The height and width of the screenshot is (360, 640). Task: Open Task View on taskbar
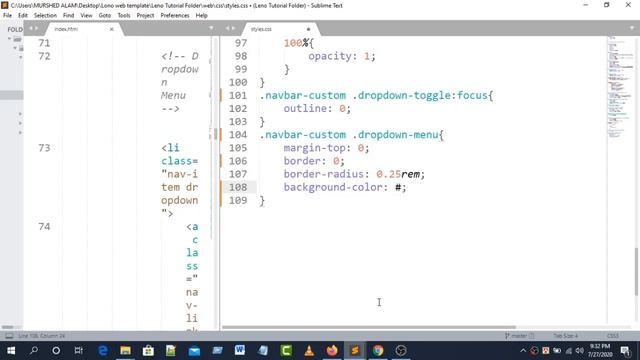click(79, 351)
